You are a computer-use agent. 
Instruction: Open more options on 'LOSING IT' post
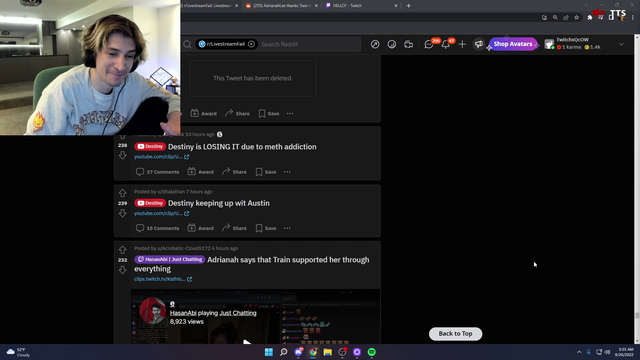pyautogui.click(x=287, y=172)
